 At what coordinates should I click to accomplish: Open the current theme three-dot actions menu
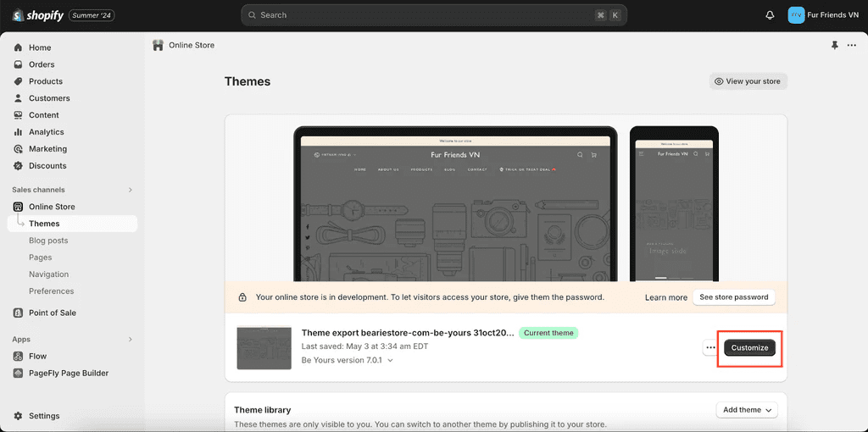(711, 347)
